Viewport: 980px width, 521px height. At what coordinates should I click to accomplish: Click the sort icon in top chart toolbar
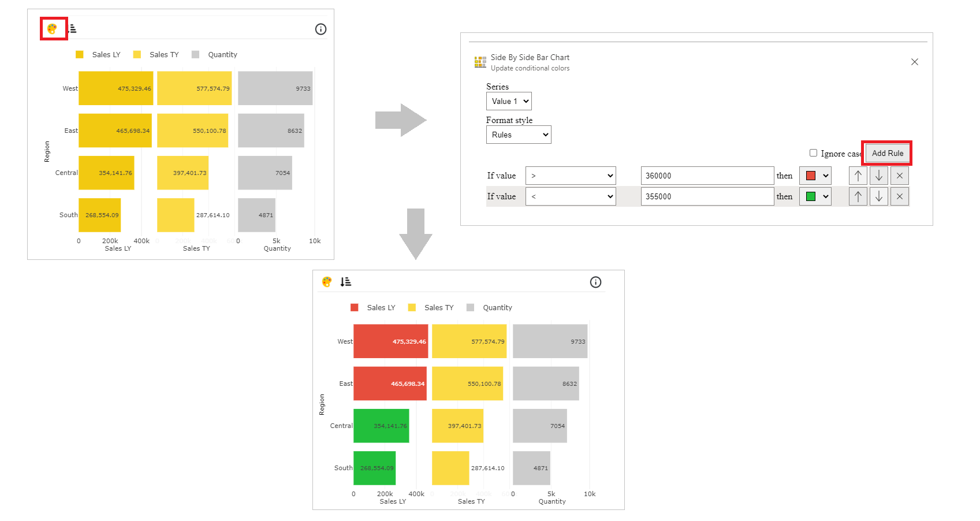pos(72,29)
